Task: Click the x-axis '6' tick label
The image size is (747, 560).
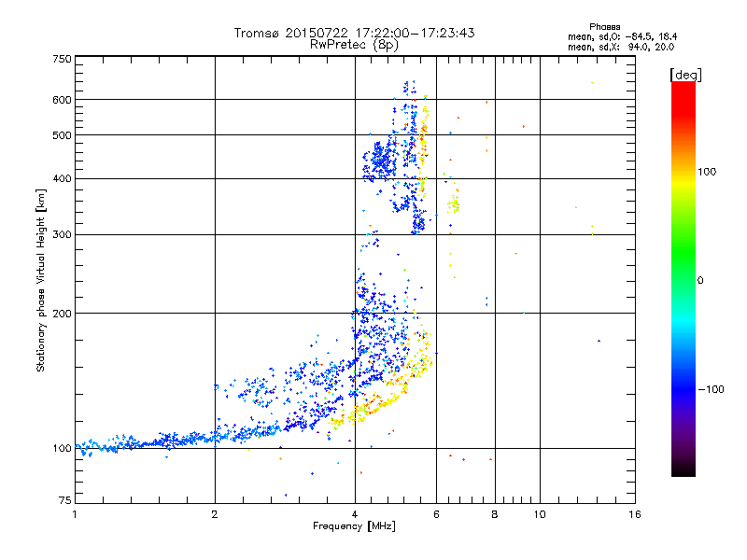Action: pos(436,514)
